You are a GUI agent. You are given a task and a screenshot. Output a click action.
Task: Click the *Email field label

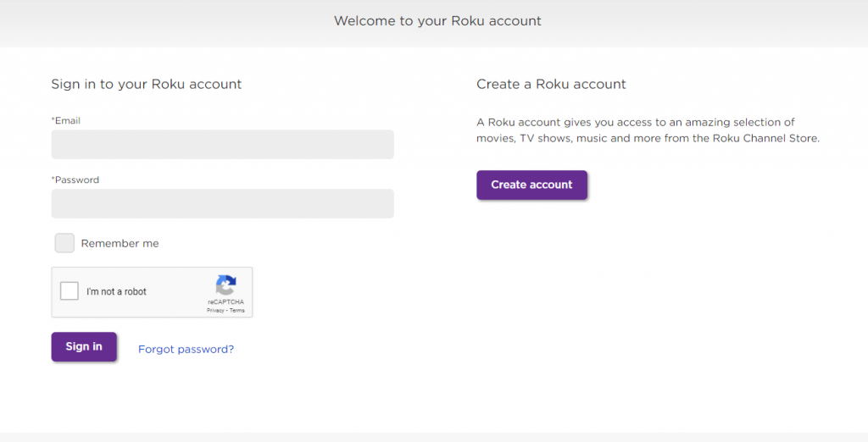click(66, 120)
